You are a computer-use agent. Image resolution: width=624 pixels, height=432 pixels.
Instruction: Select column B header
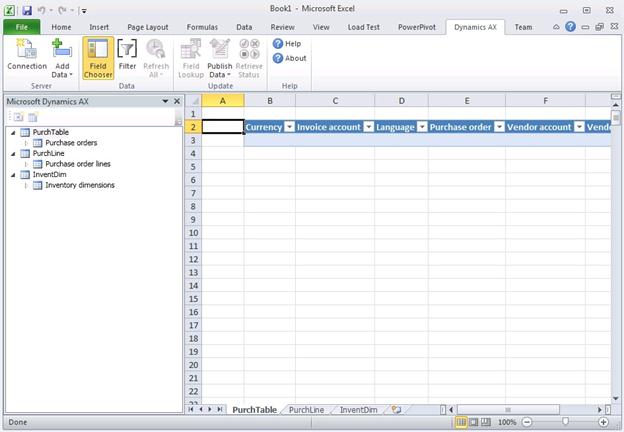pyautogui.click(x=269, y=101)
